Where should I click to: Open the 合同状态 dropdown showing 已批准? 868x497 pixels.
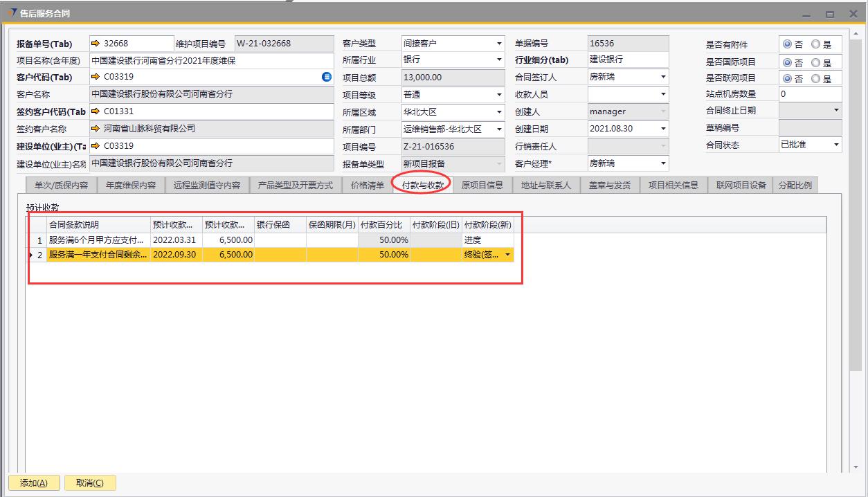pos(835,145)
